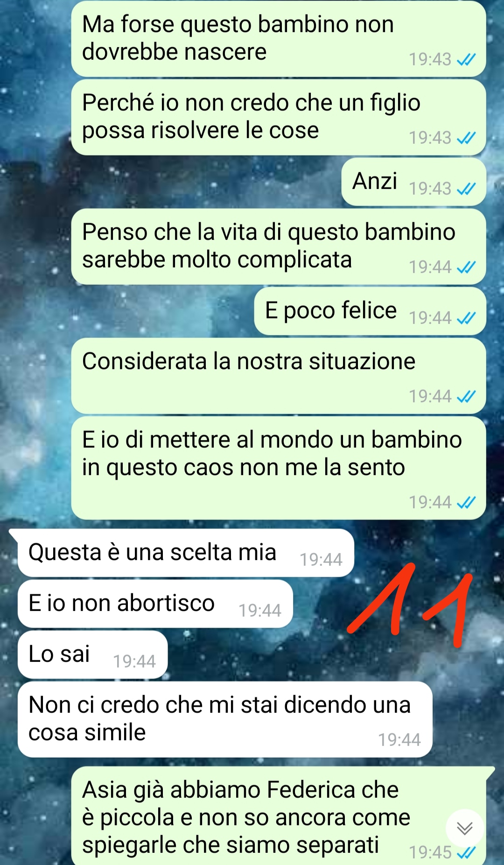504x865 pixels.
Task: Tap the 'Perché io non credo' message bubble
Action: (279, 117)
